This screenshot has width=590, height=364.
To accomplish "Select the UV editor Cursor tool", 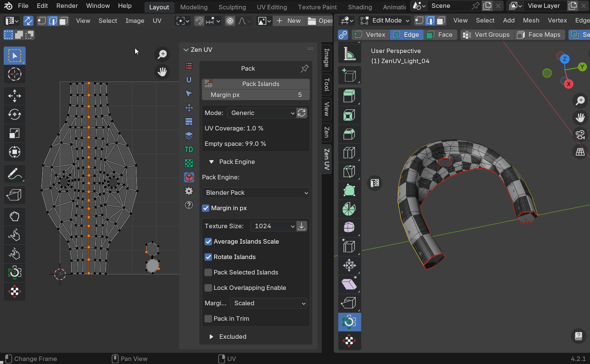I will 15,74.
